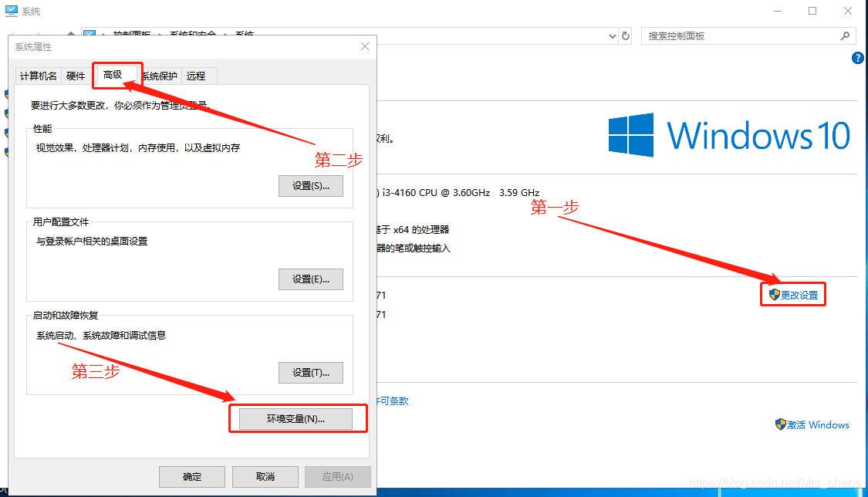The image size is (868, 497).
Task: Click 设置(T)... for 启动和故障恢复
Action: pyautogui.click(x=311, y=373)
